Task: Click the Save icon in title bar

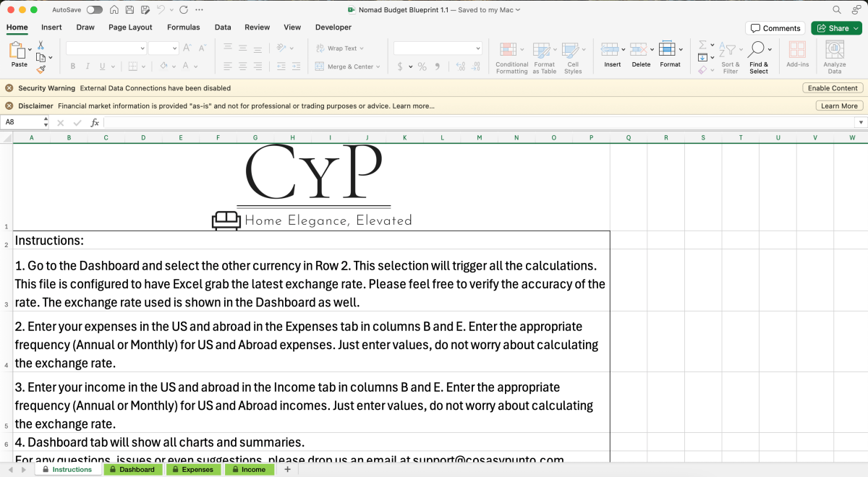Action: point(129,10)
